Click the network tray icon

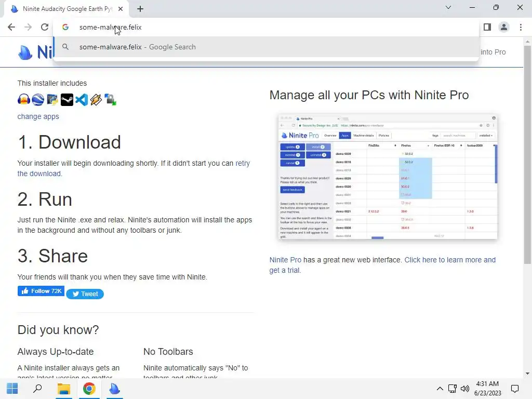coord(453,389)
